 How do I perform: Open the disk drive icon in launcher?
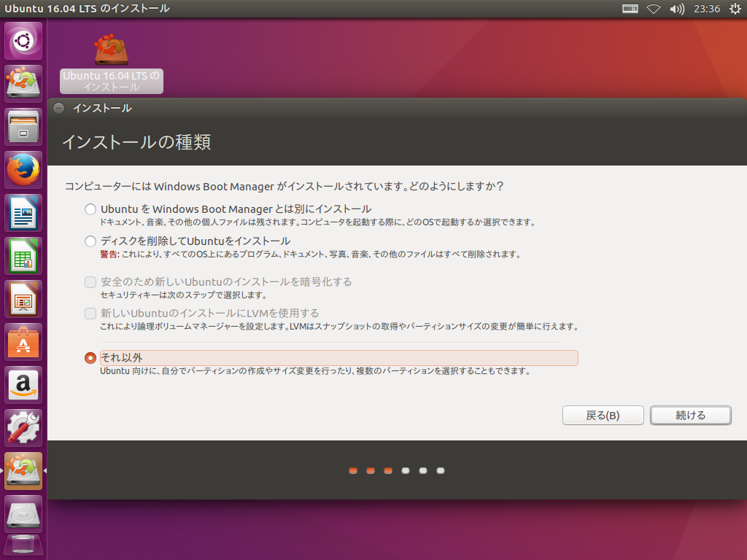23,514
